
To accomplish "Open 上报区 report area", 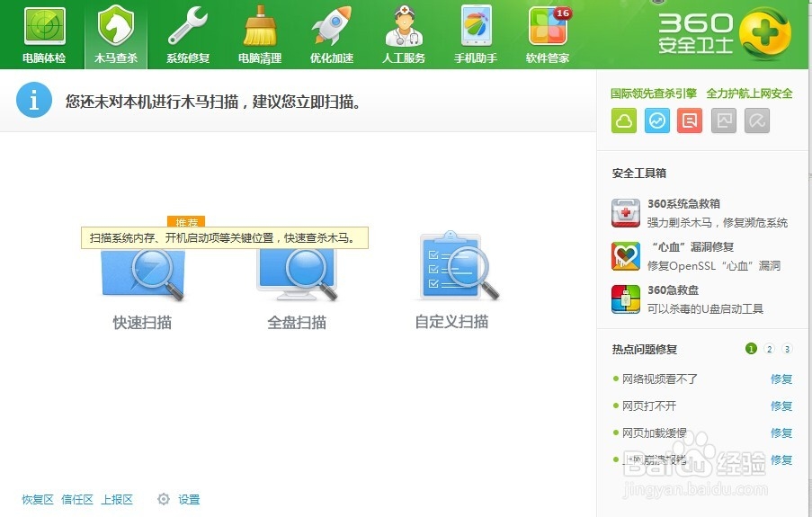I will point(117,499).
